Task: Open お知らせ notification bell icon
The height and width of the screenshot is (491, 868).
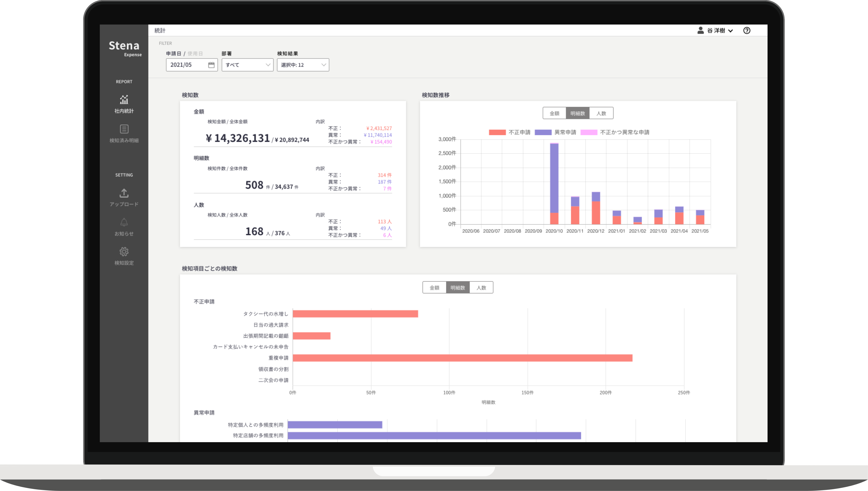Action: (124, 222)
